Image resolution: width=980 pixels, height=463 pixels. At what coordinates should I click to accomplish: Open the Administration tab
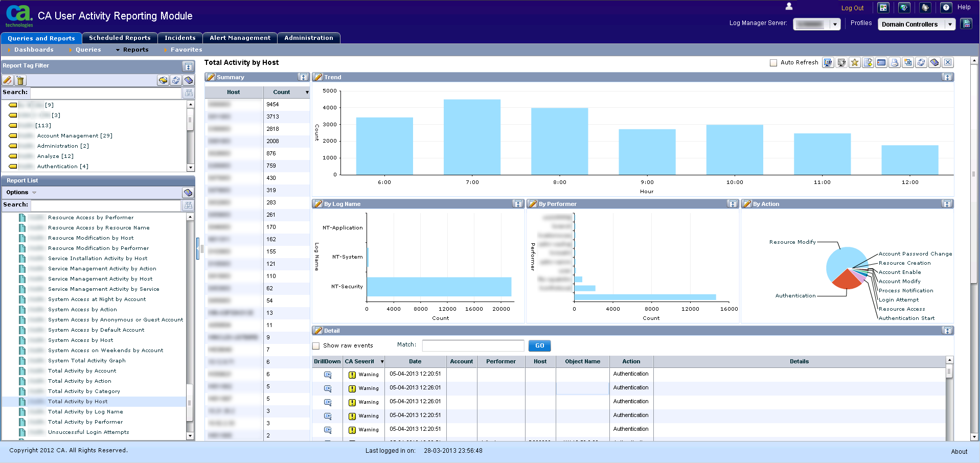point(309,38)
